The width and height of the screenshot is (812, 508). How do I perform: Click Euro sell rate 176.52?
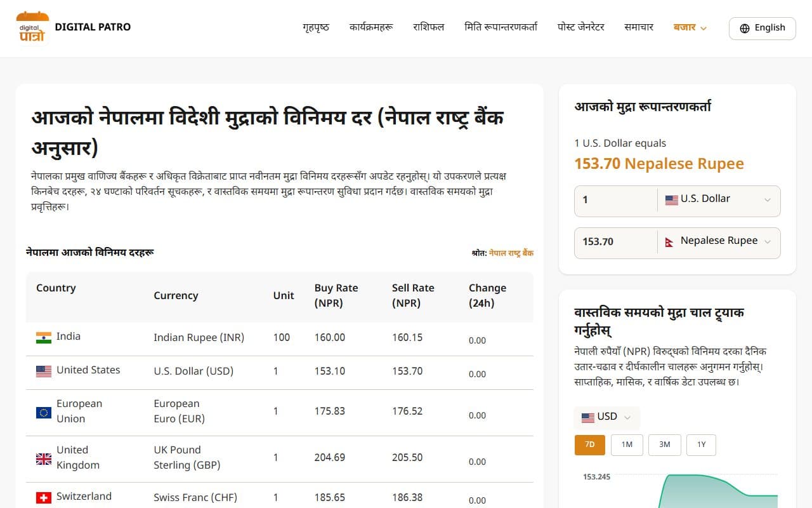point(407,411)
